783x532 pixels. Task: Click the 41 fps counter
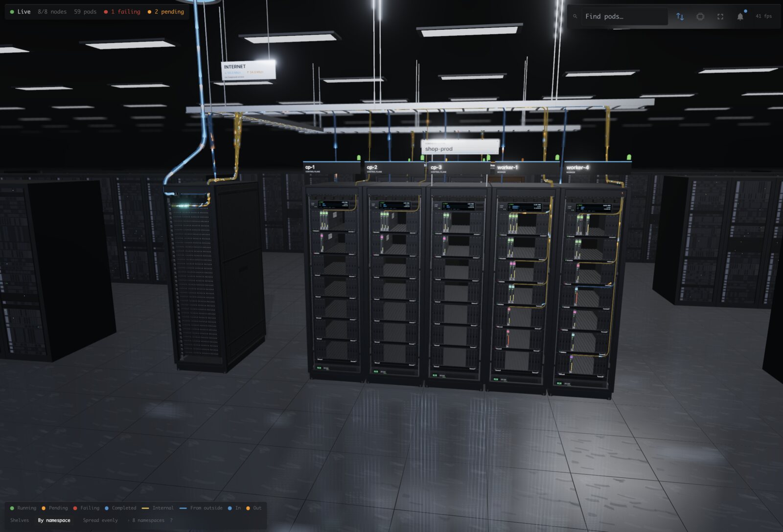763,16
